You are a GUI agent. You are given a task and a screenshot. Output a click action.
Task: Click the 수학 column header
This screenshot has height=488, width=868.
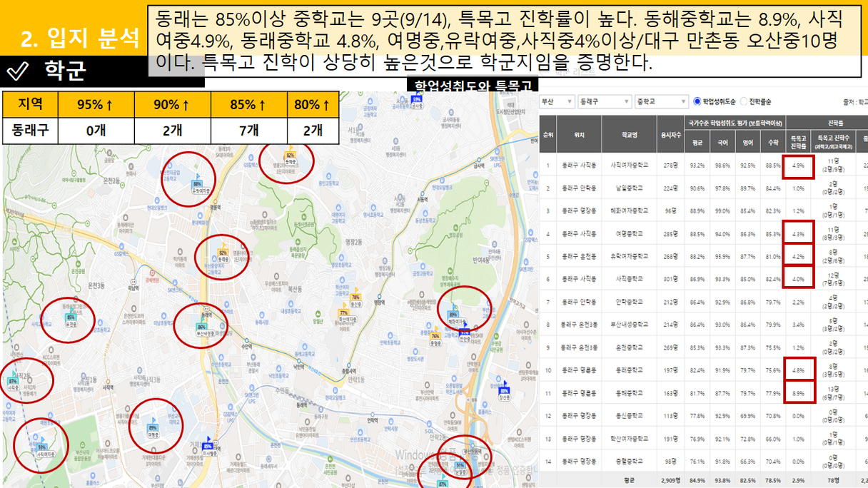pos(772,141)
